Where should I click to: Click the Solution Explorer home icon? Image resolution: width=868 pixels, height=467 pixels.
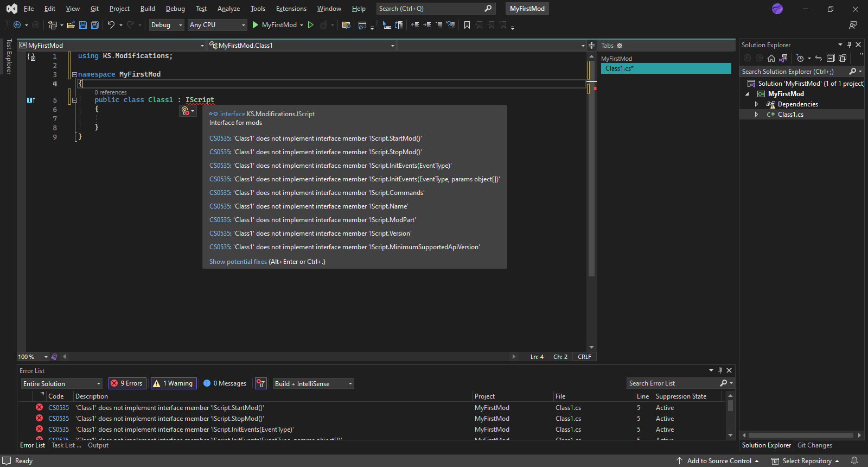click(771, 58)
